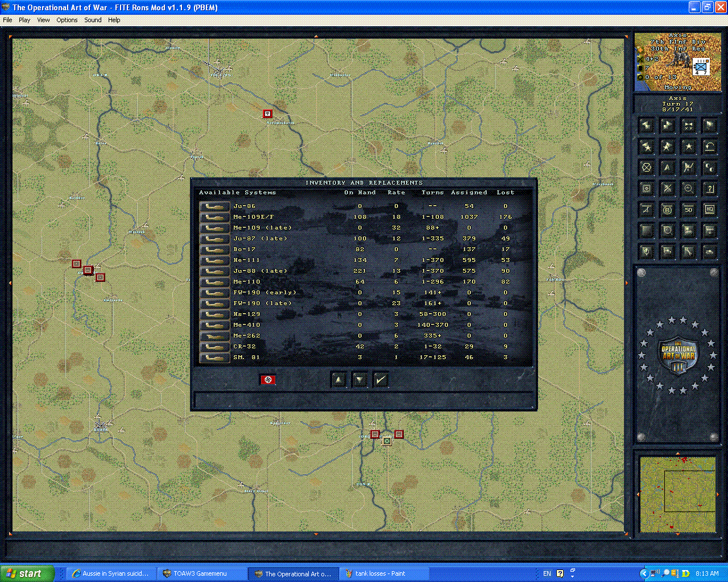The width and height of the screenshot is (728, 582).
Task: Click the microphone icon in the sidebar
Action: coord(647,252)
